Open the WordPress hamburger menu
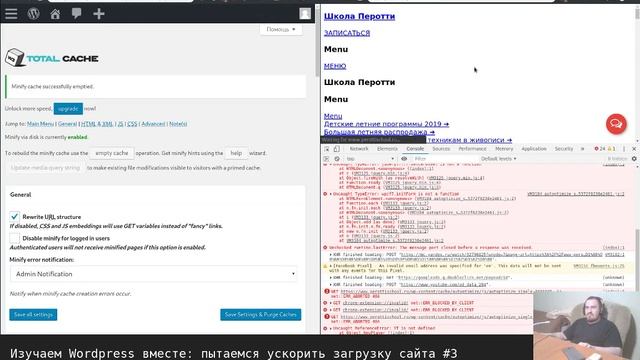The image size is (640, 360). tap(11, 14)
